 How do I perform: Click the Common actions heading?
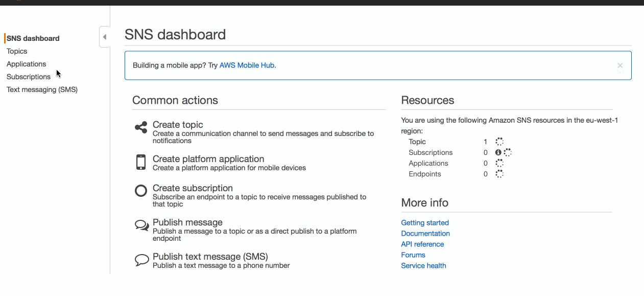(x=175, y=100)
